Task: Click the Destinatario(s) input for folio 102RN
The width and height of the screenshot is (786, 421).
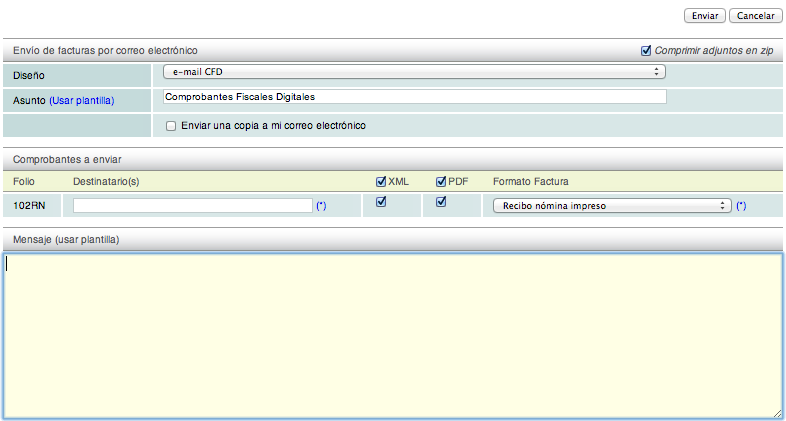Action: (193, 205)
